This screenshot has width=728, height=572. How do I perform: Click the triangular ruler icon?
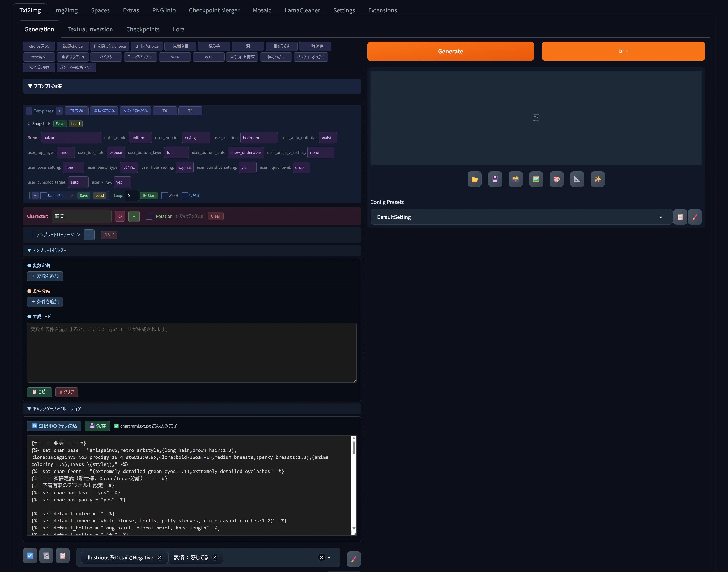pyautogui.click(x=577, y=179)
